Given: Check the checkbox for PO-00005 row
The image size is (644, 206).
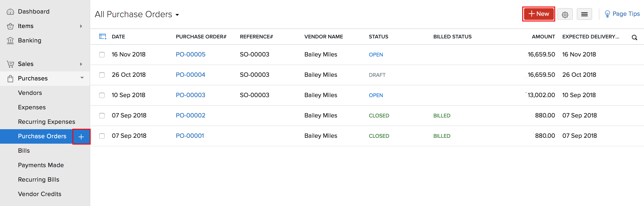Looking at the screenshot, I should click(102, 55).
